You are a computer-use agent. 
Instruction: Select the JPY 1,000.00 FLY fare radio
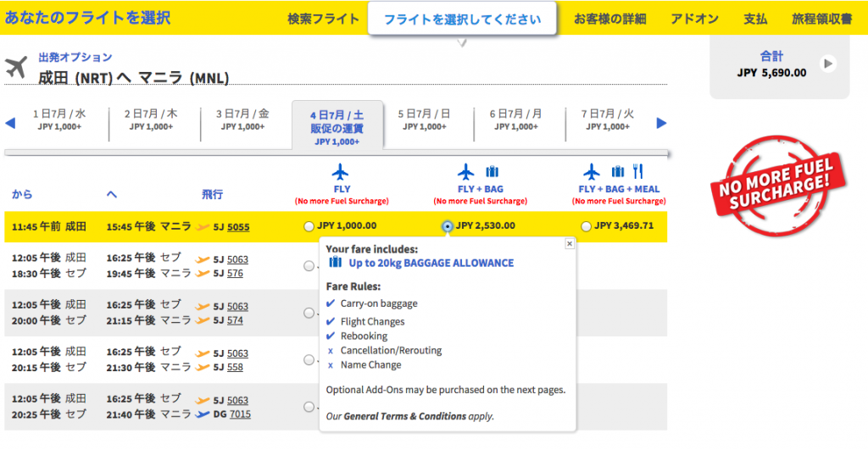[x=309, y=226]
